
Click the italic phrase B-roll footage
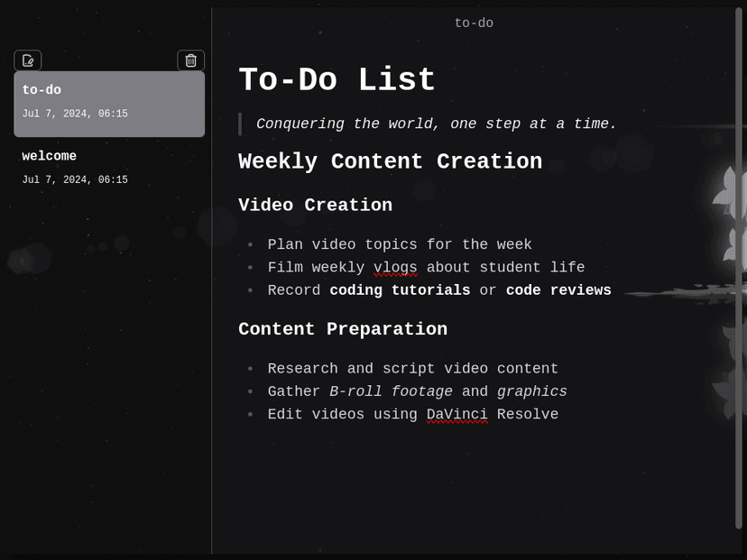point(391,391)
